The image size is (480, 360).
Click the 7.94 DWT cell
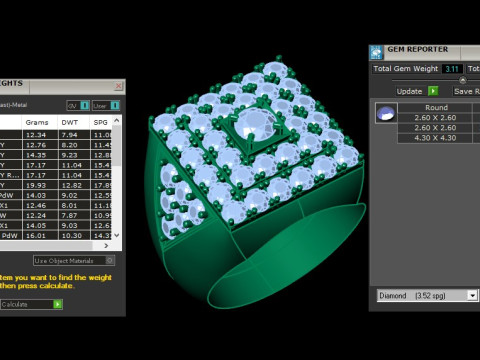tap(74, 135)
